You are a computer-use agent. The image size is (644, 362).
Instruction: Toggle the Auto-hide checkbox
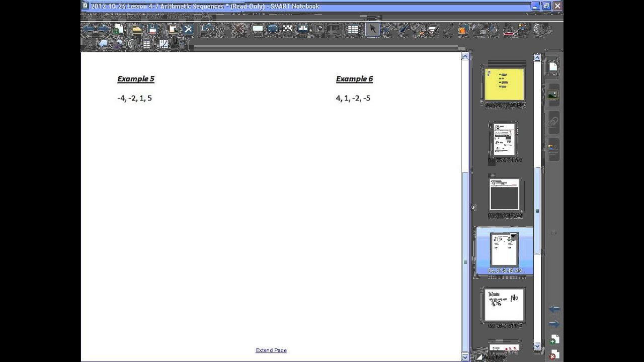(479, 357)
